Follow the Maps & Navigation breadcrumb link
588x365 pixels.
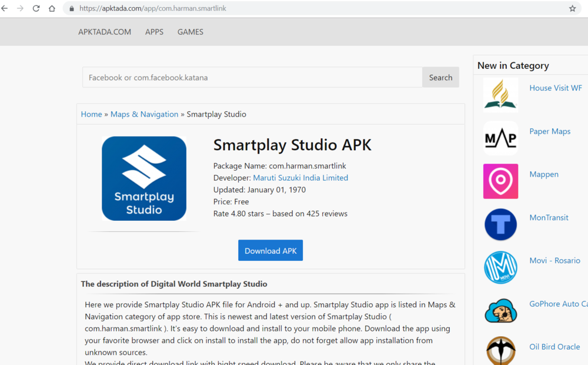pos(145,114)
